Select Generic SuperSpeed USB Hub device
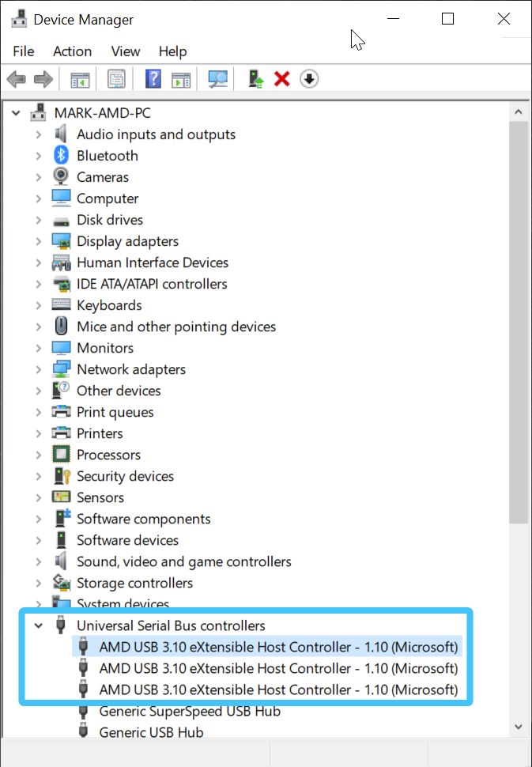This screenshot has width=532, height=767. click(x=189, y=711)
